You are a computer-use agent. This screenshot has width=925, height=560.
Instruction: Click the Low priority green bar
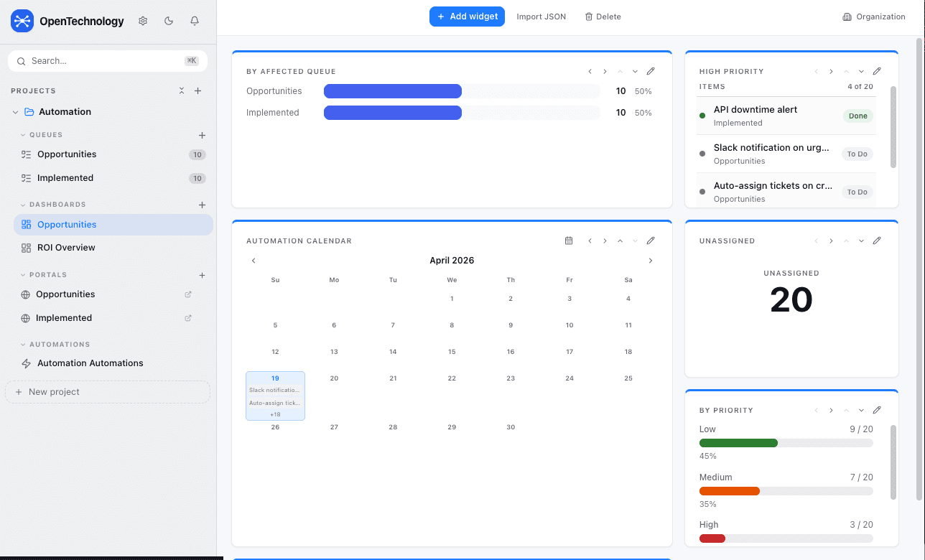coord(738,443)
